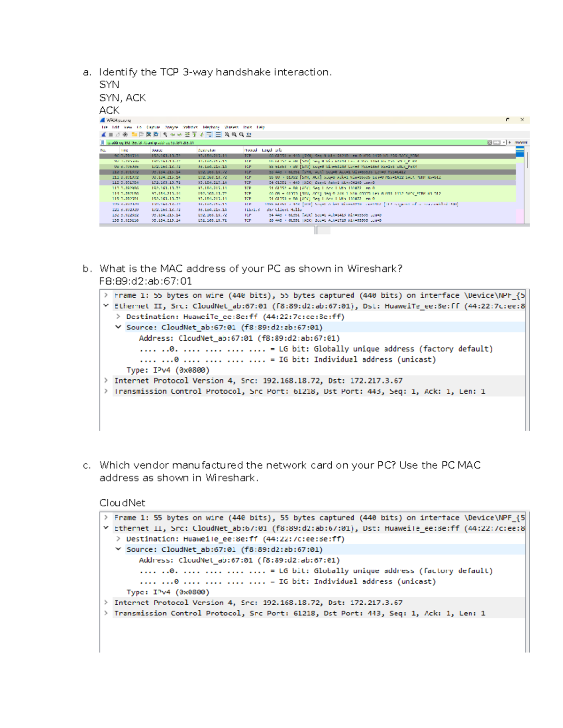
Task: Click the Protocol column header in packet list
Action: coord(251,150)
